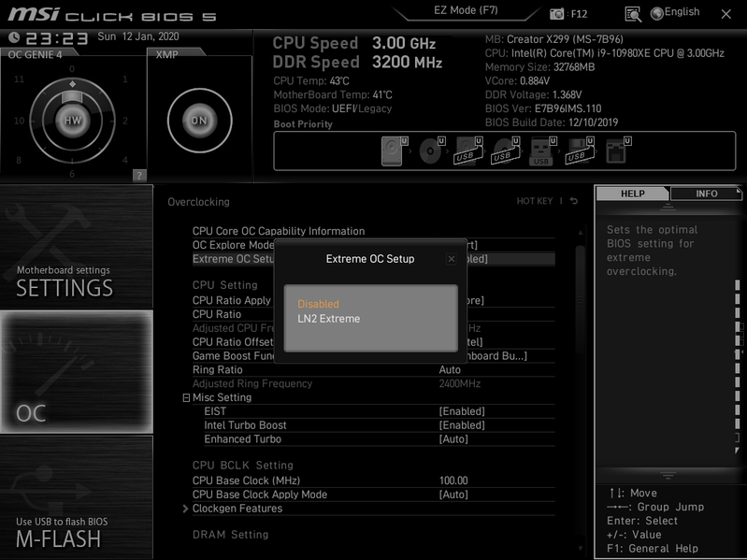
Task: Change Enhanced Turbo Auto value
Action: point(453,439)
